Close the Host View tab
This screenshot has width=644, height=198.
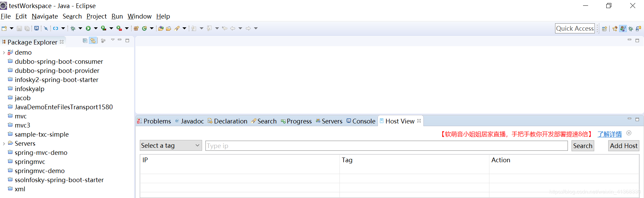pos(419,121)
